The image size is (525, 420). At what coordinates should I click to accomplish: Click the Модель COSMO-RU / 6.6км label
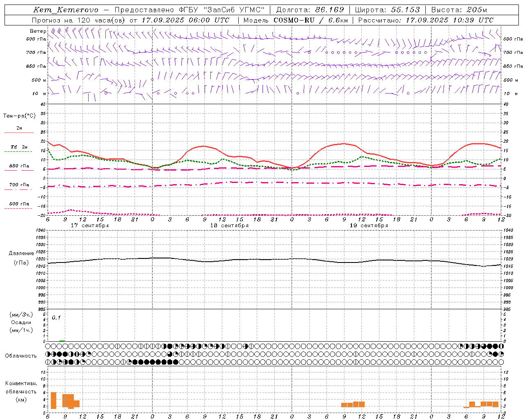(295, 20)
